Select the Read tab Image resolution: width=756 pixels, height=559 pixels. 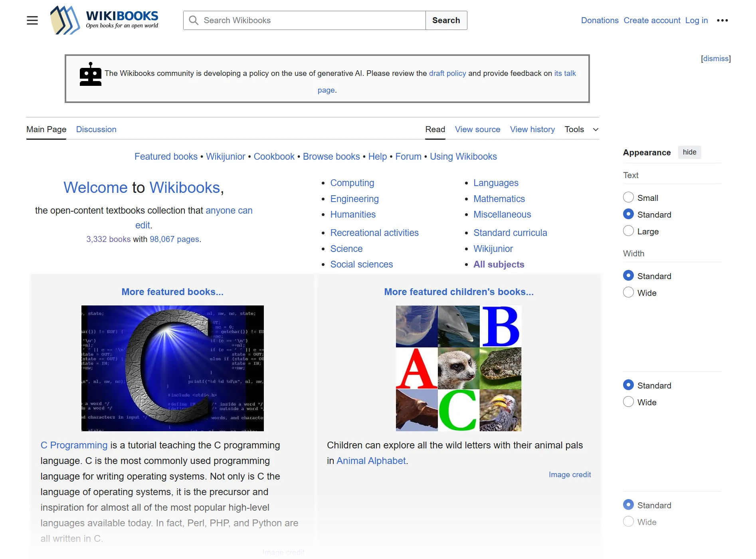(x=435, y=129)
